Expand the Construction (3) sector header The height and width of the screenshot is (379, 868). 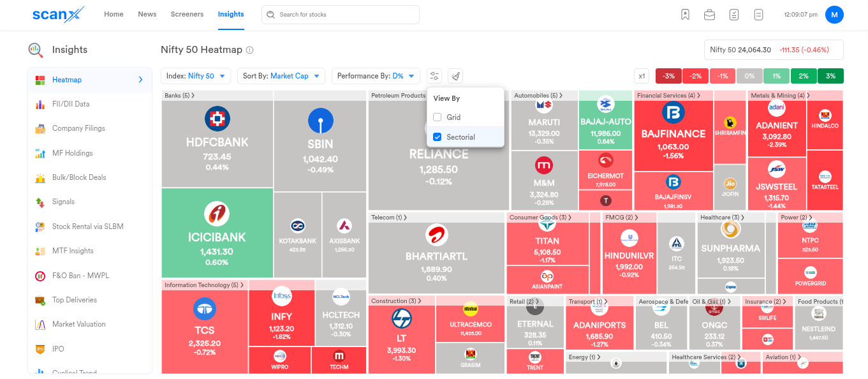pyautogui.click(x=396, y=301)
